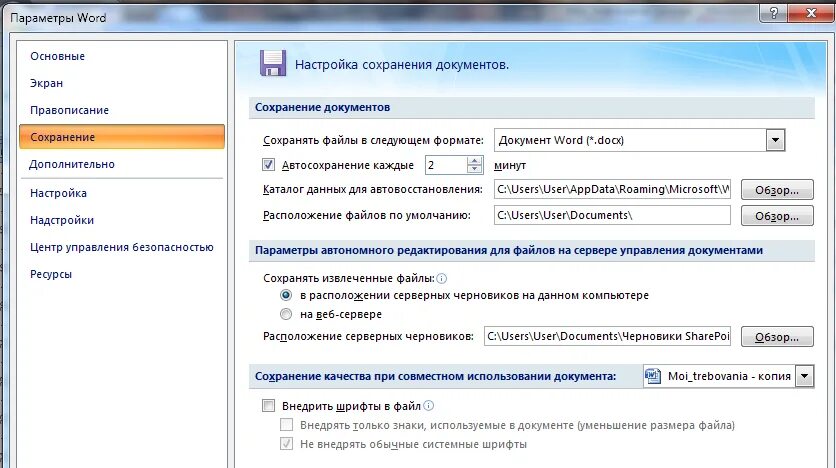Open the Основные category

58,56
